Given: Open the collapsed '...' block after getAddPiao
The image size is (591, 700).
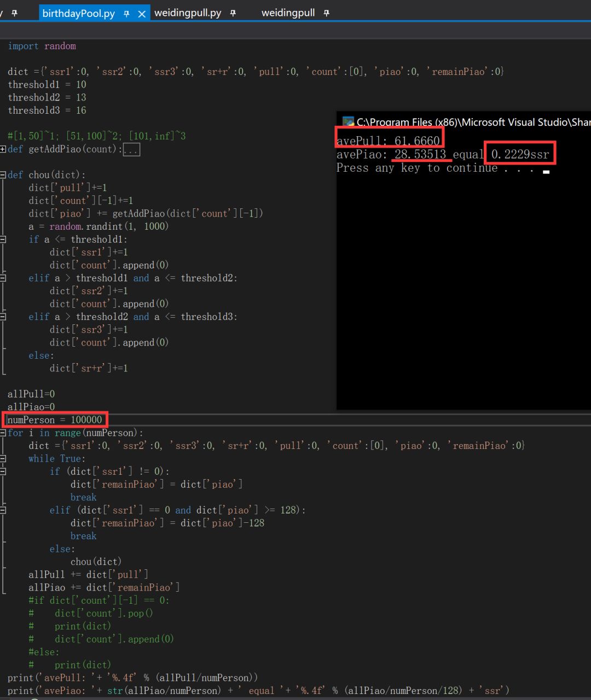Looking at the screenshot, I should click(x=131, y=149).
